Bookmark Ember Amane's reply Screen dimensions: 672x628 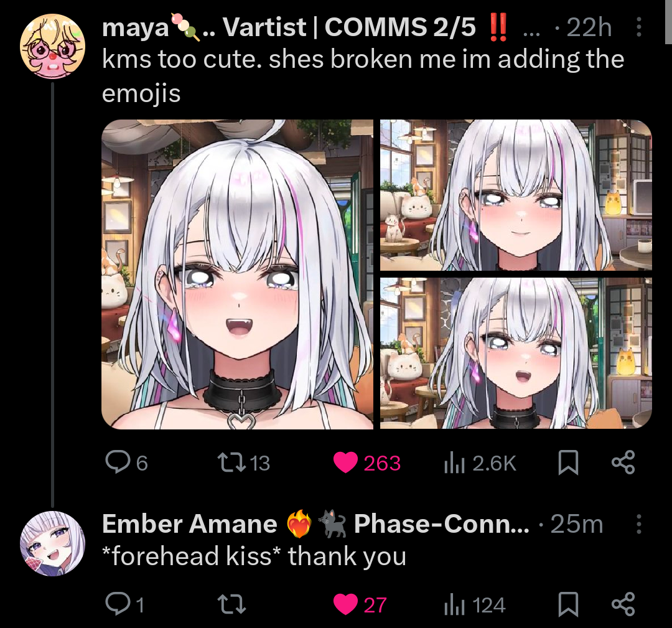click(x=568, y=604)
